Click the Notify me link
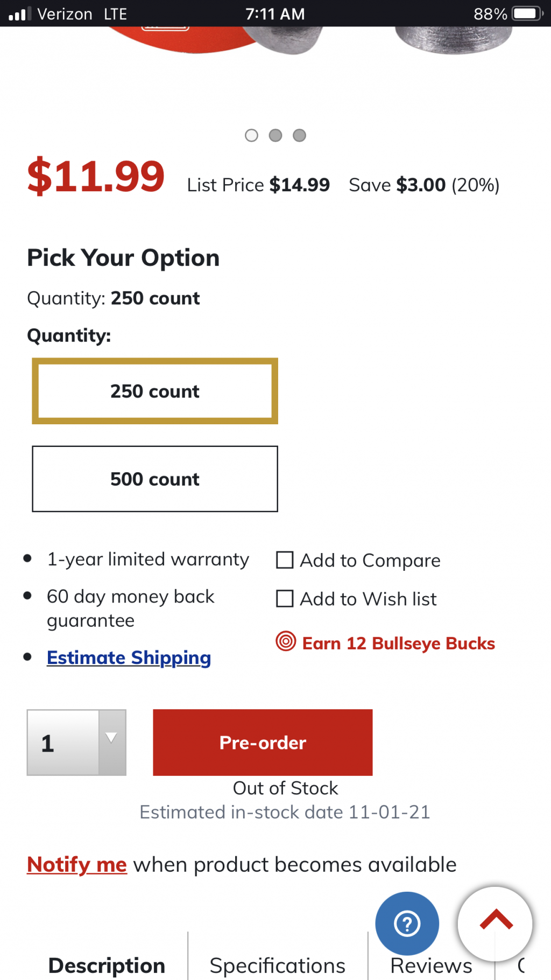Screen dimensions: 551x980 coord(77,865)
